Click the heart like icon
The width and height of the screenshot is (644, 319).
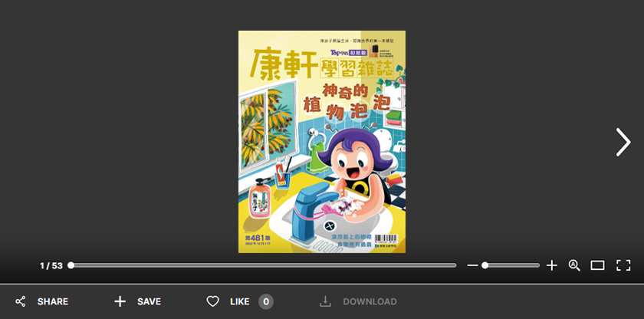(x=213, y=302)
